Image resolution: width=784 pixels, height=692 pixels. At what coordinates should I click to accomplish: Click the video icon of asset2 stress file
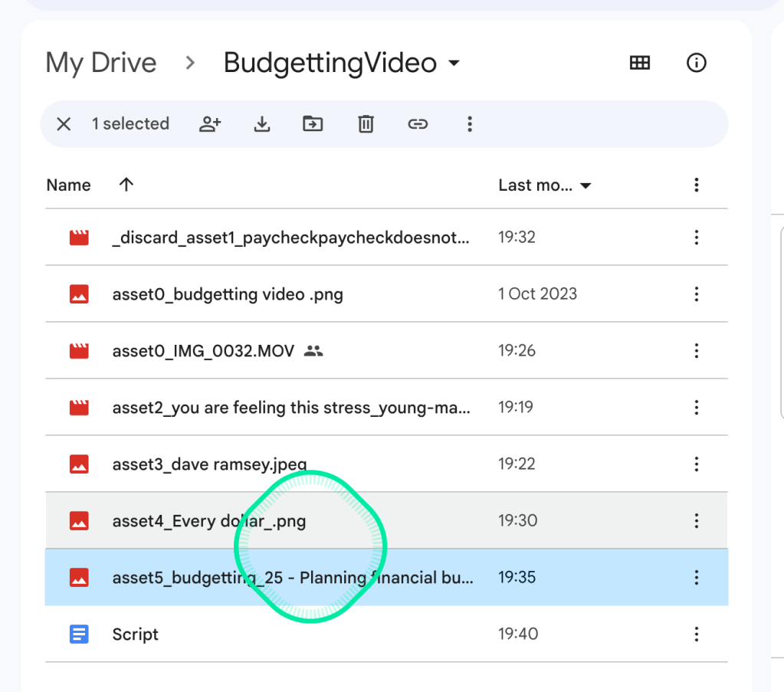(79, 408)
